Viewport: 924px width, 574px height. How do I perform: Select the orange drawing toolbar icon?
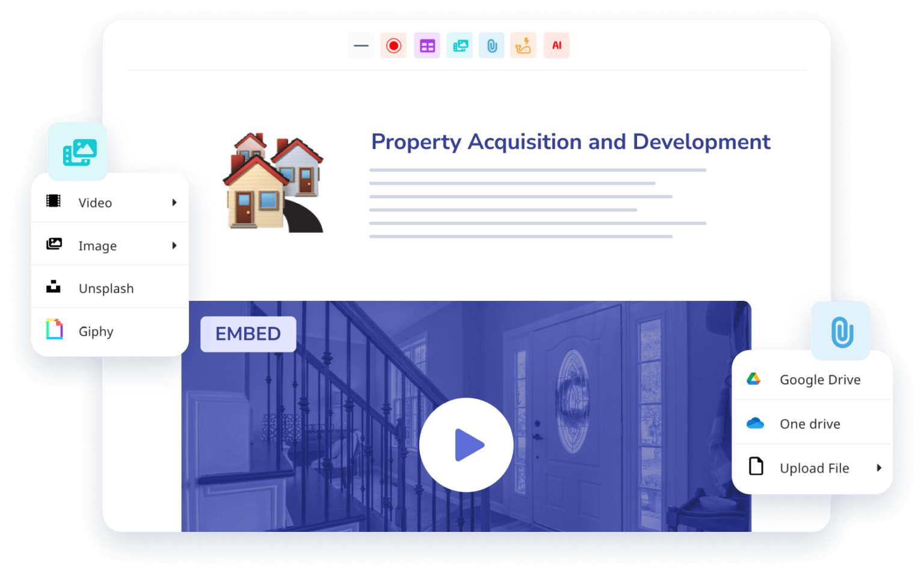click(523, 46)
